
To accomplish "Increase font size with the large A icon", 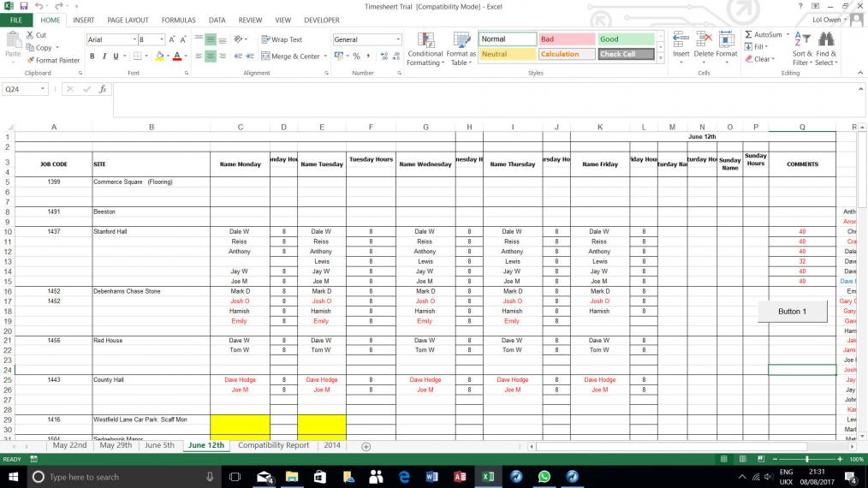I will (x=171, y=39).
